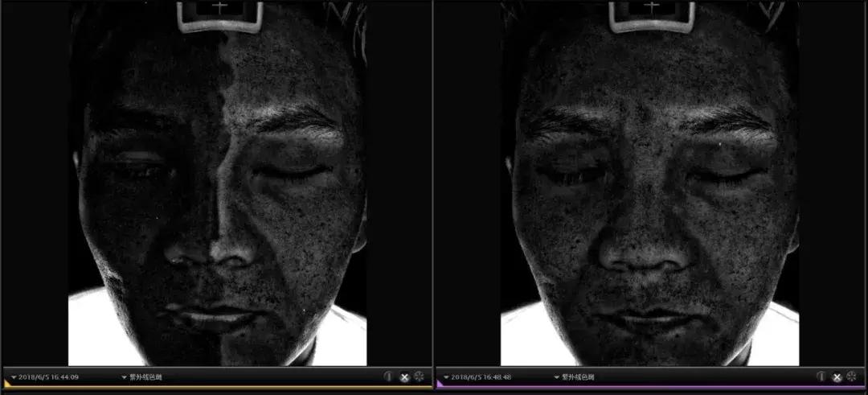Click the X icon in the right panel
This screenshot has width=868, height=395.
coord(837,376)
